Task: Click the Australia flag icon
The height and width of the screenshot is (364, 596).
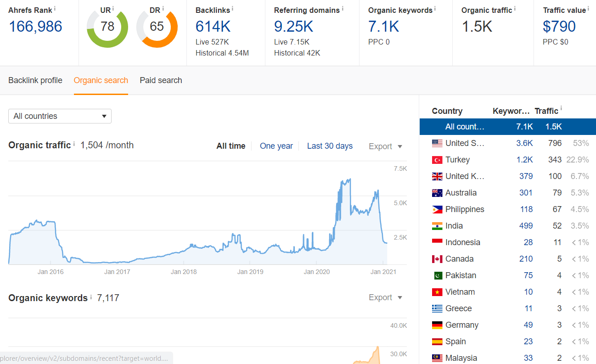Action: click(437, 192)
